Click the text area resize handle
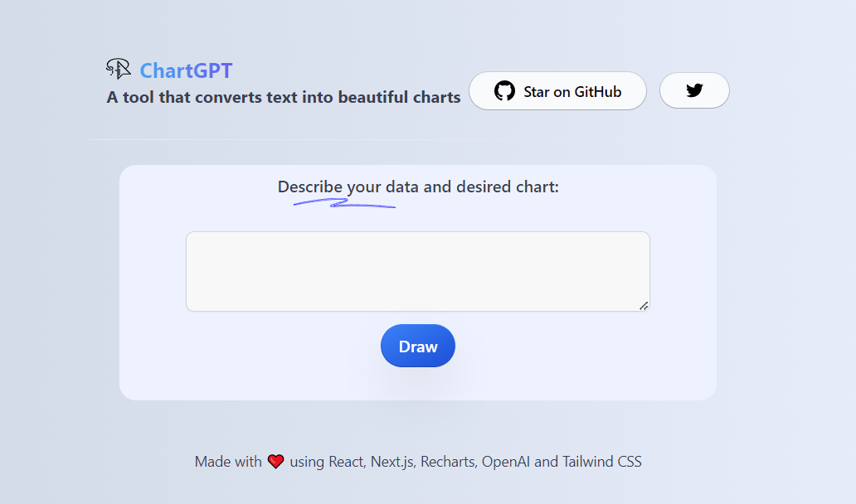Viewport: 856px width, 504px height. click(644, 305)
